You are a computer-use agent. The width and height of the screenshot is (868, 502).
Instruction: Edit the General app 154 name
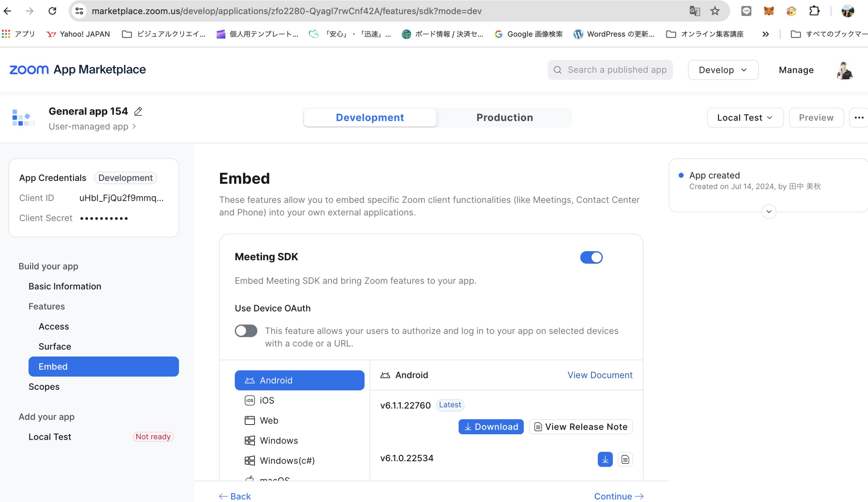[x=138, y=111]
